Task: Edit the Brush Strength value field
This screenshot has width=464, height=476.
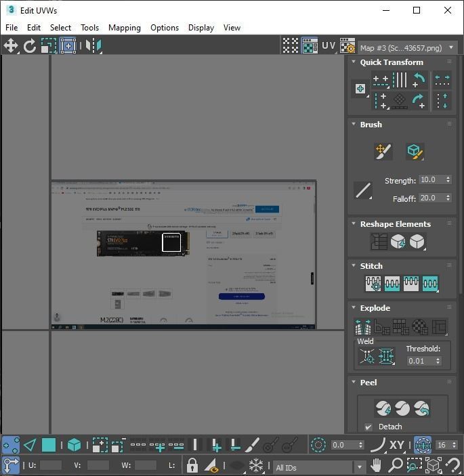Action: [x=431, y=179]
